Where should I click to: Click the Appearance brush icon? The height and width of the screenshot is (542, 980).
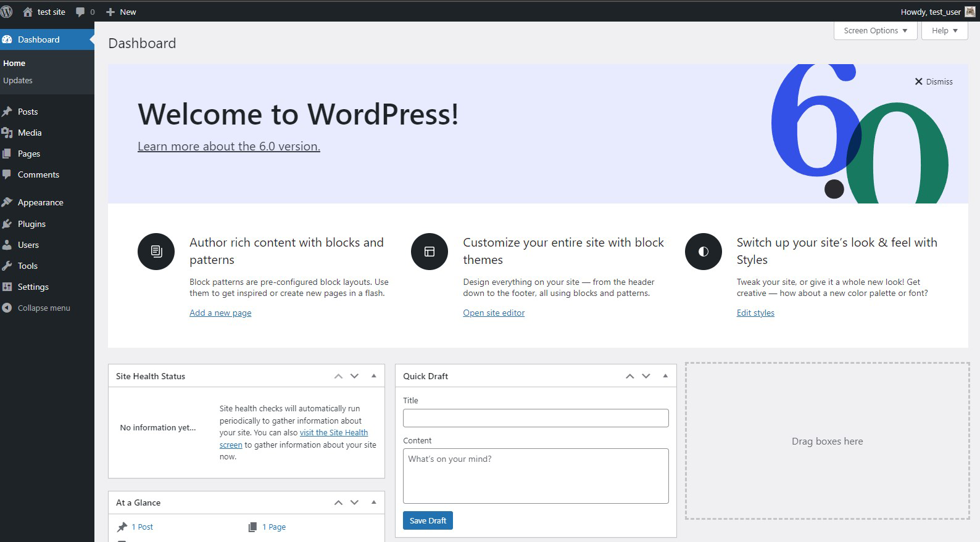7,202
